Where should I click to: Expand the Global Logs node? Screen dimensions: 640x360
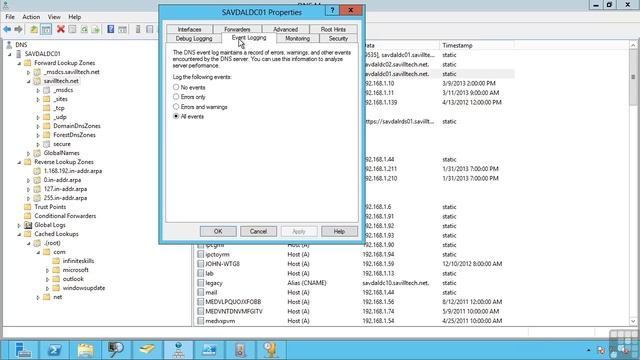click(19, 225)
